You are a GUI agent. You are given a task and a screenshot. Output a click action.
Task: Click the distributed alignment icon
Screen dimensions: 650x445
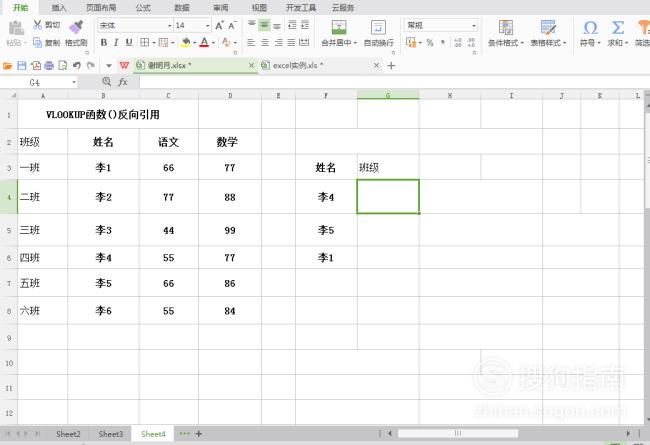(304, 42)
